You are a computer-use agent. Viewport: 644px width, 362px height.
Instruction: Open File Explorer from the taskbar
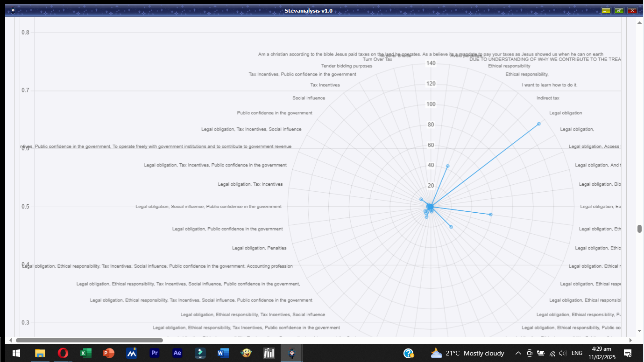pos(40,353)
